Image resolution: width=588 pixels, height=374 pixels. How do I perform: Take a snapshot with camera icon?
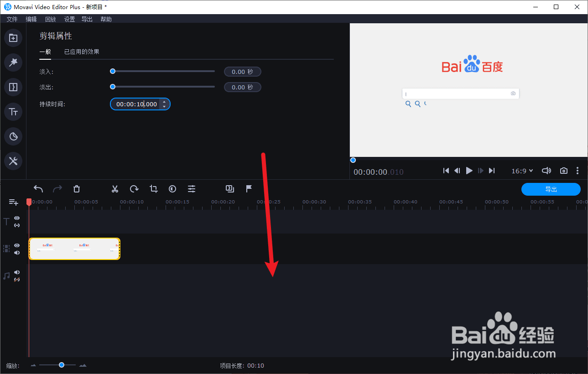pyautogui.click(x=564, y=171)
